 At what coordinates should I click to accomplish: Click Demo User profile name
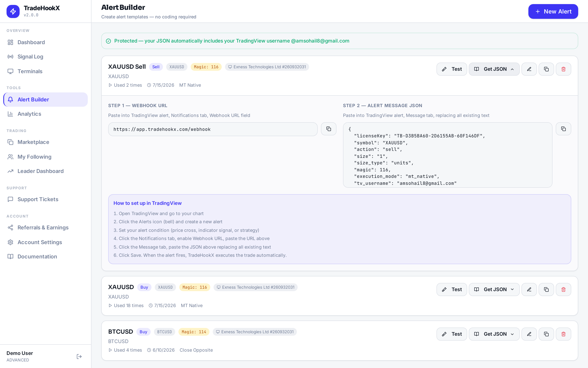pos(20,353)
